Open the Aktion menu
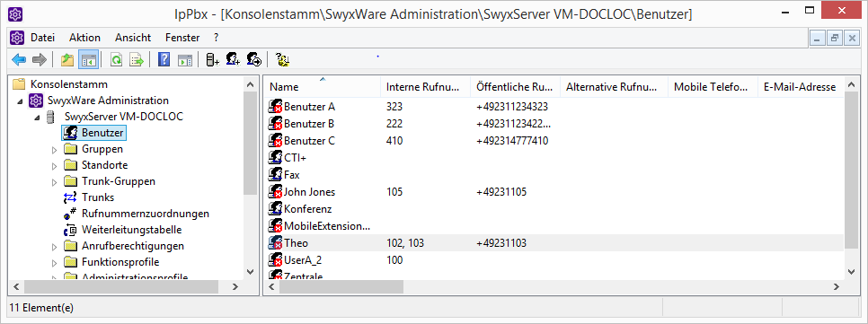This screenshot has height=324, width=868. click(x=84, y=38)
